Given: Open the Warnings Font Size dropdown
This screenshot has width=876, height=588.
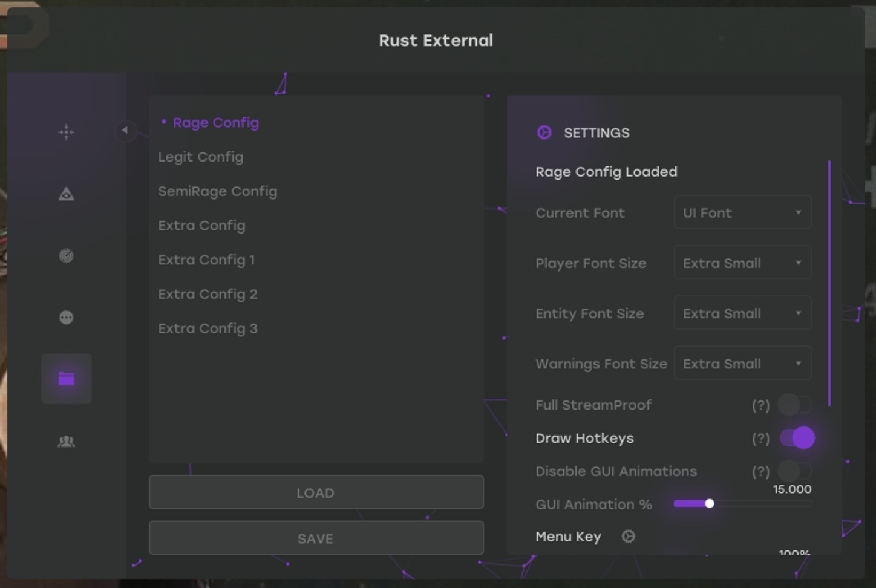Looking at the screenshot, I should (x=742, y=363).
